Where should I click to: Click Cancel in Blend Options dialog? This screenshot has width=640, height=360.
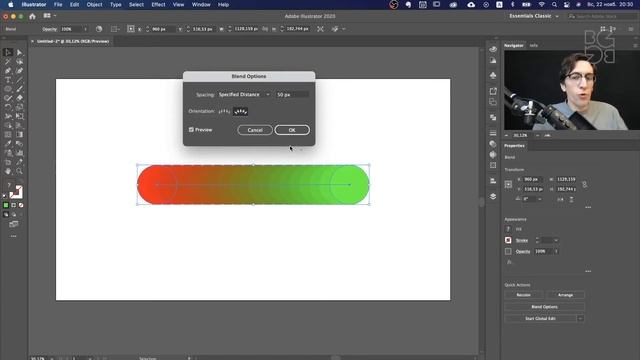(255, 130)
